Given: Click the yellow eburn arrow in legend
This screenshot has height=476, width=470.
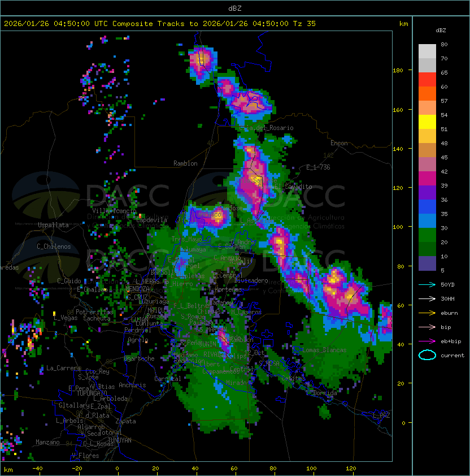Looking at the screenshot, I should pyautogui.click(x=427, y=313).
